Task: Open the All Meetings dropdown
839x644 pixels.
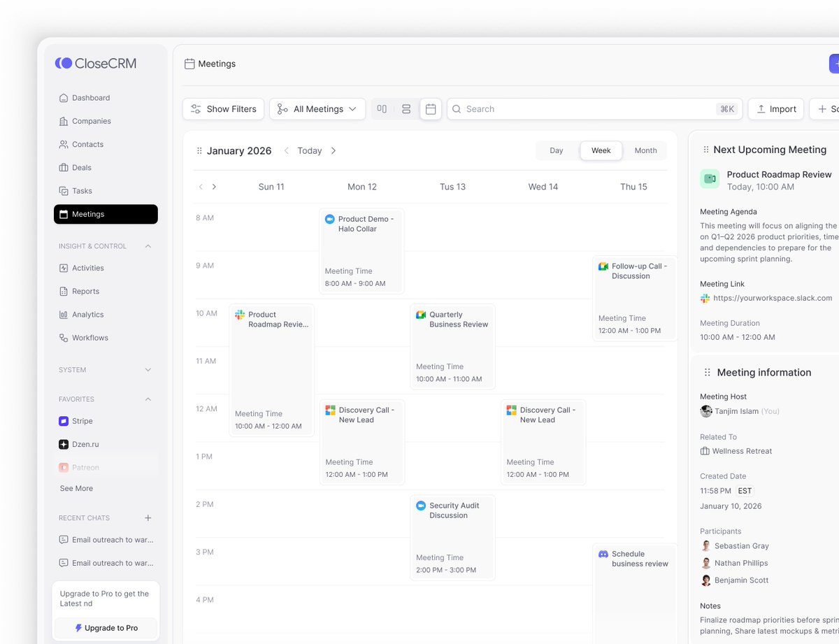Action: tap(317, 109)
